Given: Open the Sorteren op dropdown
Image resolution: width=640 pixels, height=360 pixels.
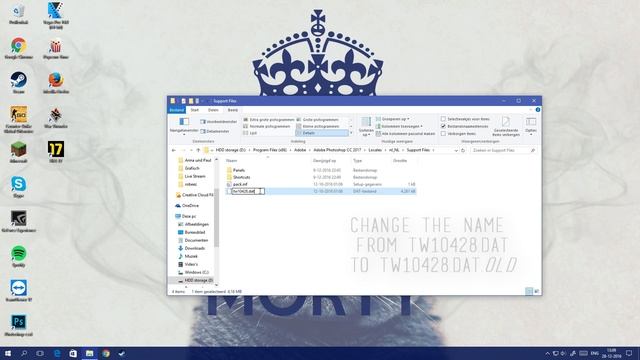Looking at the screenshot, I should coord(366,127).
